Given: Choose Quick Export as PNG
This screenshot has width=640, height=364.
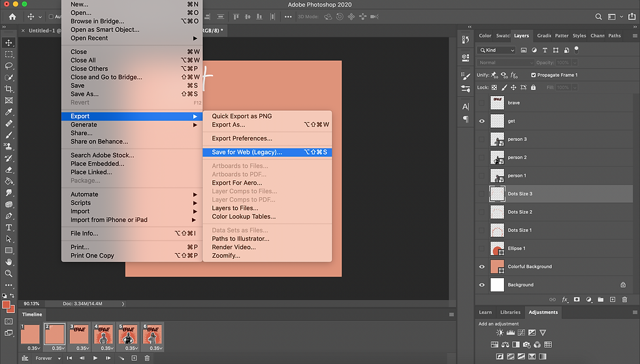Looking at the screenshot, I should coord(267,116).
